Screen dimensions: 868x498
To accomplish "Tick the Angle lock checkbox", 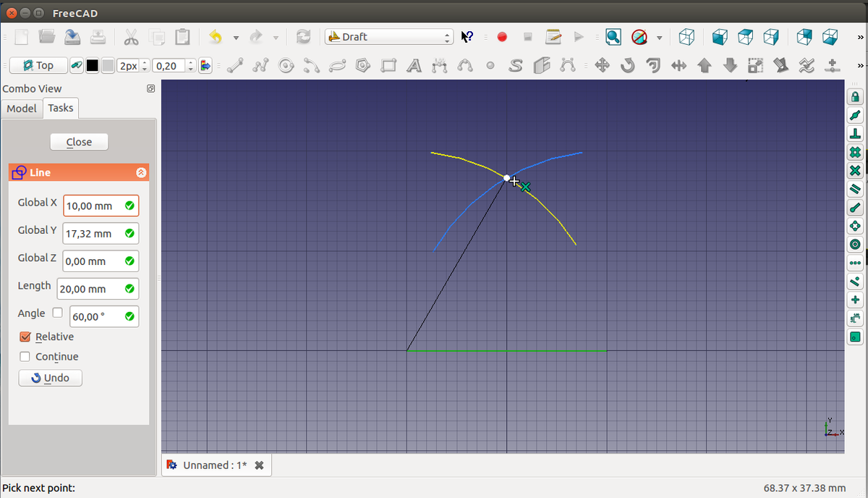I will pos(58,313).
